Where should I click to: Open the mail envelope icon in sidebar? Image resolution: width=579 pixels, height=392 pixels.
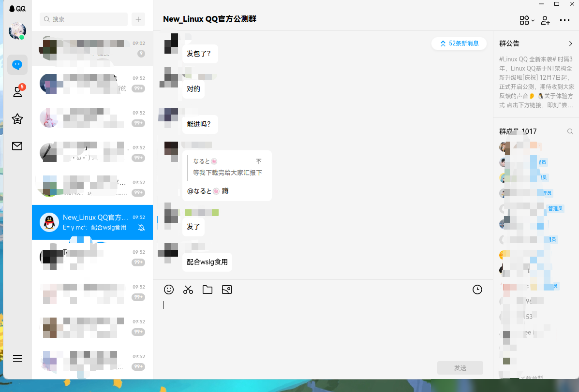pyautogui.click(x=17, y=146)
